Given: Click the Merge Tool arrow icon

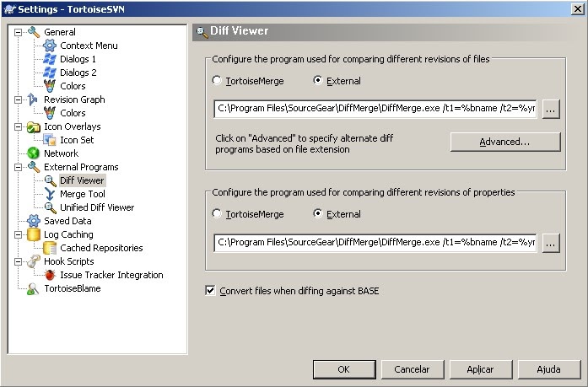Looking at the screenshot, I should click(50, 194).
